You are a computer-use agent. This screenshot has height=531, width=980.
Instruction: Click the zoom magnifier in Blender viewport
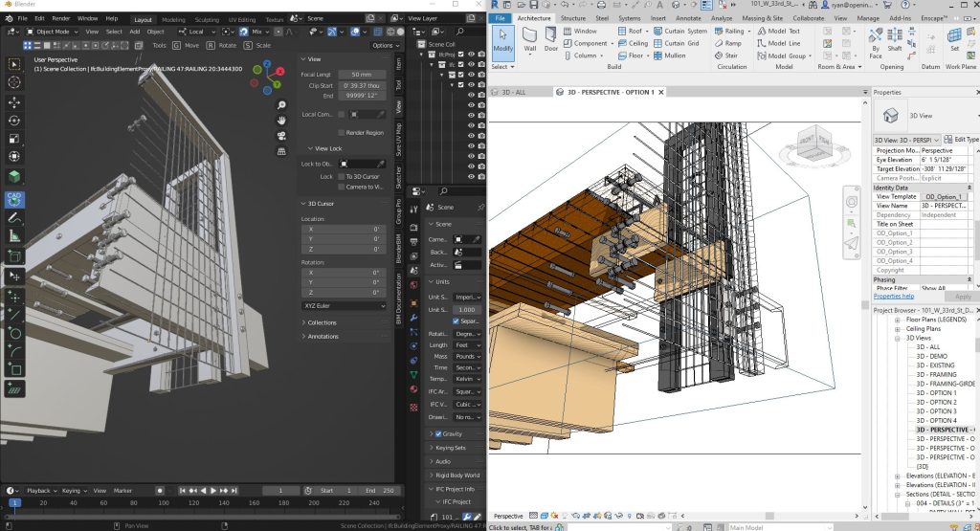(281, 105)
